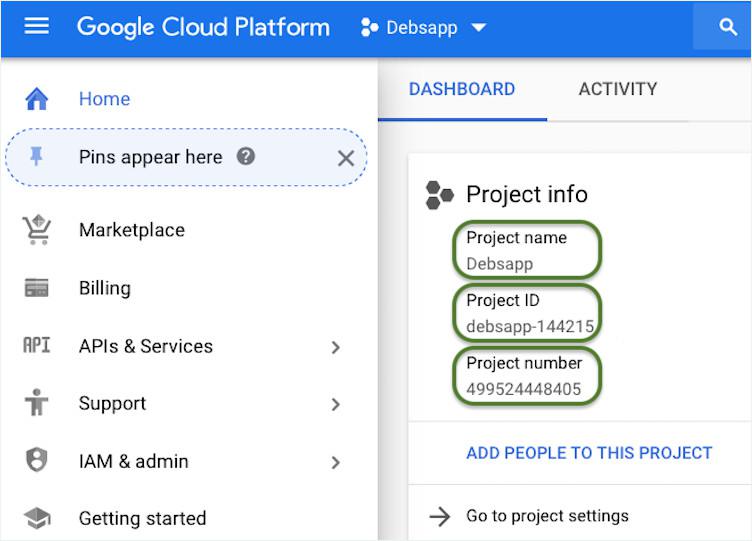The image size is (752, 541).
Task: Click the search magnifier icon
Action: coord(728,27)
